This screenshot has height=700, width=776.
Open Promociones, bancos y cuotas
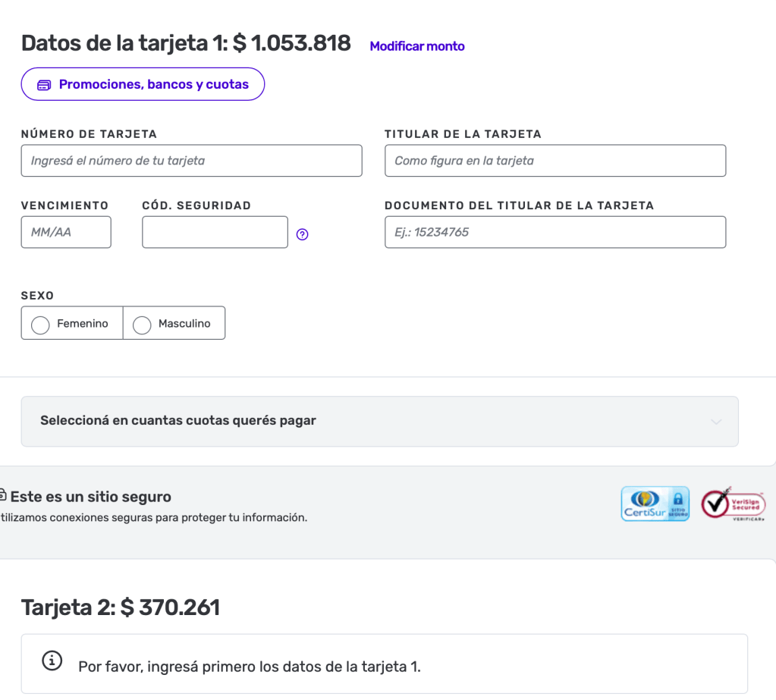(x=143, y=84)
